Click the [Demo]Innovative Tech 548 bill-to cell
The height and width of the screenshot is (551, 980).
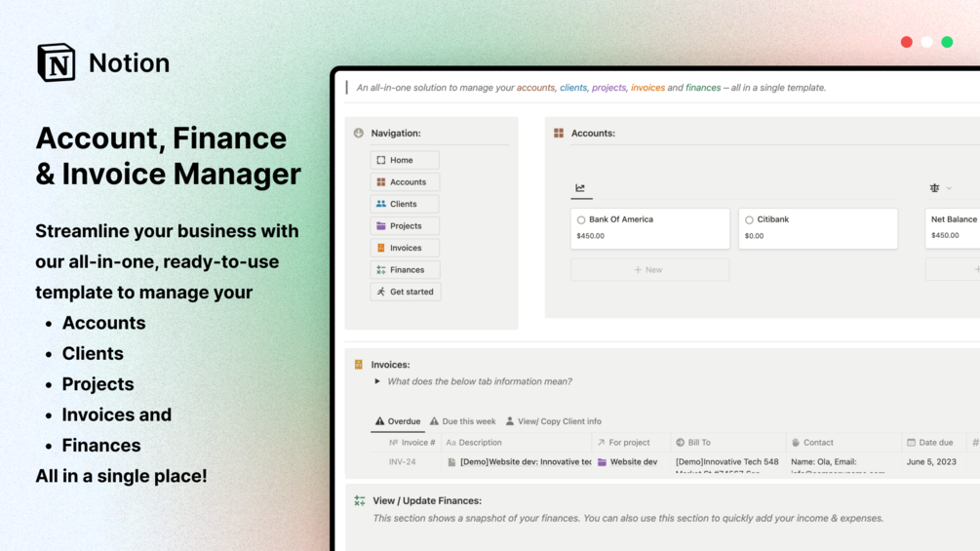coord(727,461)
